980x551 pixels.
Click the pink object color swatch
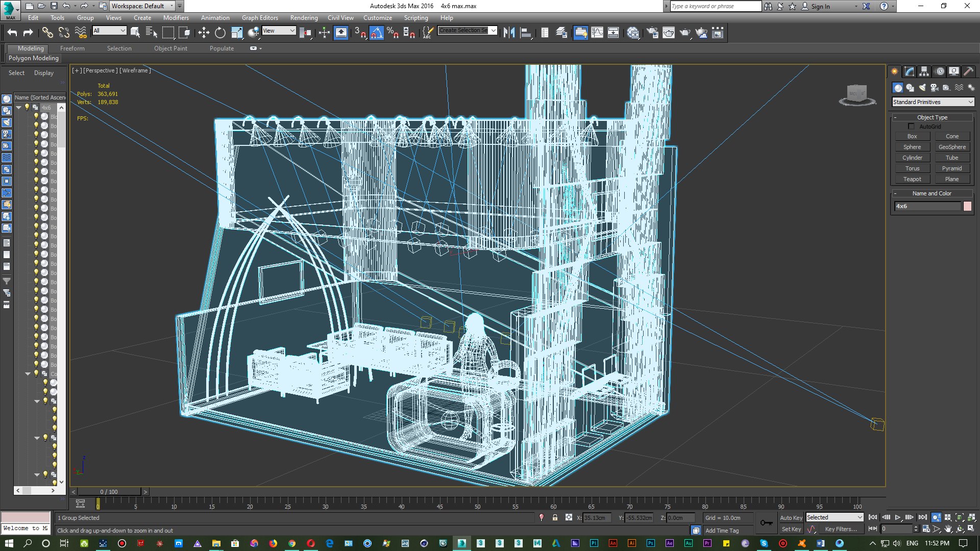click(x=967, y=206)
